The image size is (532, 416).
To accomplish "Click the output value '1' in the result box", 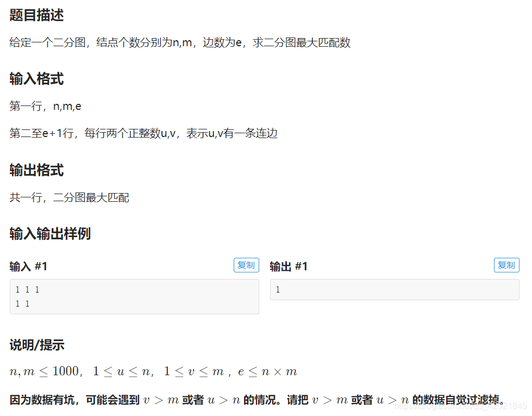I will [277, 289].
